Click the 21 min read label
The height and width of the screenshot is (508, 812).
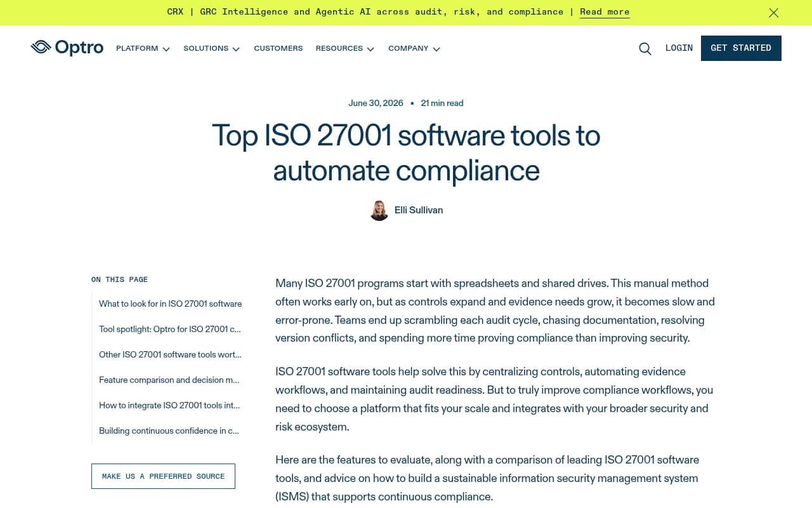[x=442, y=103]
